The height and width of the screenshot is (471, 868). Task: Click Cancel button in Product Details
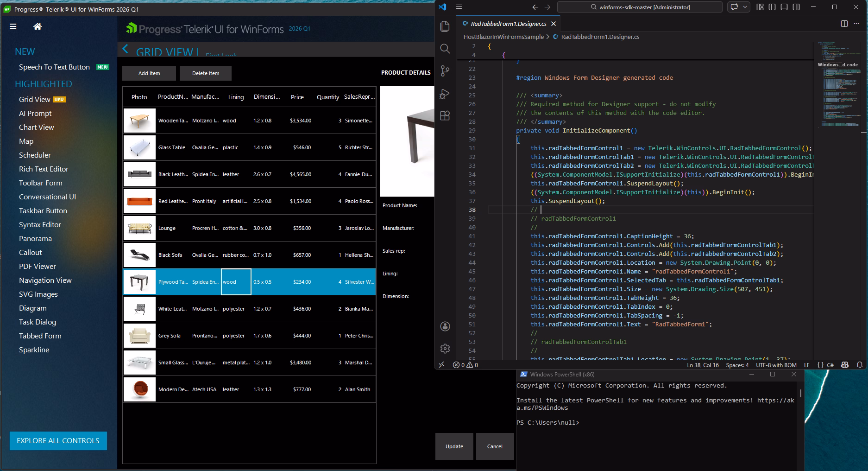click(495, 446)
